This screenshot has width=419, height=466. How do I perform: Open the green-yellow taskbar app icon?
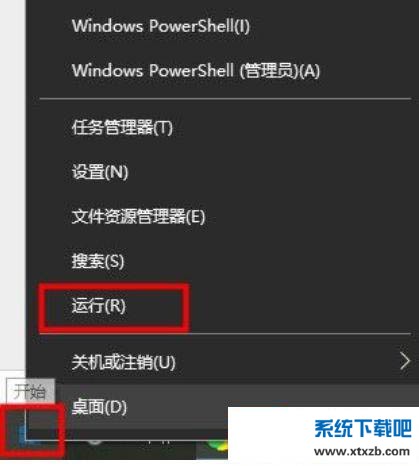pyautogui.click(x=217, y=447)
